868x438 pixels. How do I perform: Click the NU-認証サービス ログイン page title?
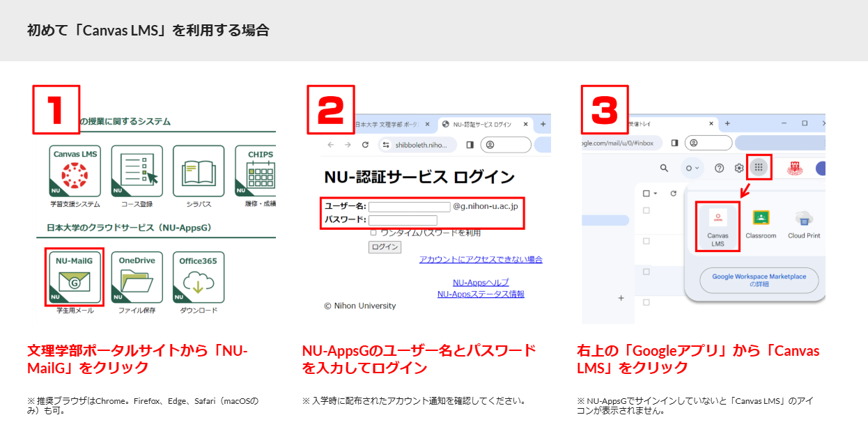[419, 177]
